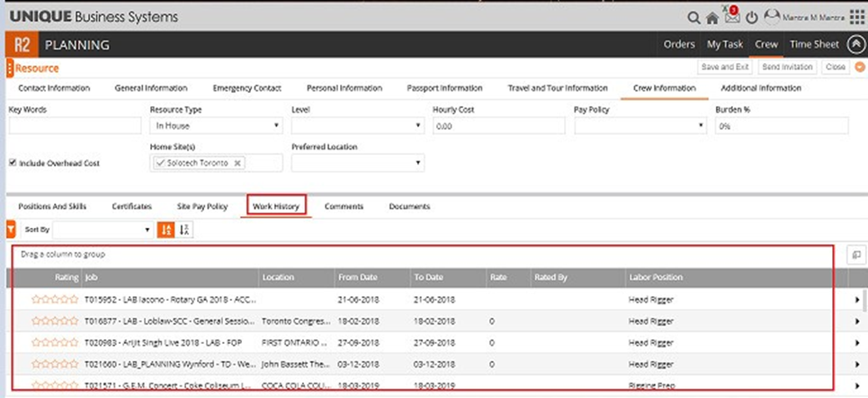The height and width of the screenshot is (398, 868).
Task: Open the mail notifications envelope
Action: point(732,17)
